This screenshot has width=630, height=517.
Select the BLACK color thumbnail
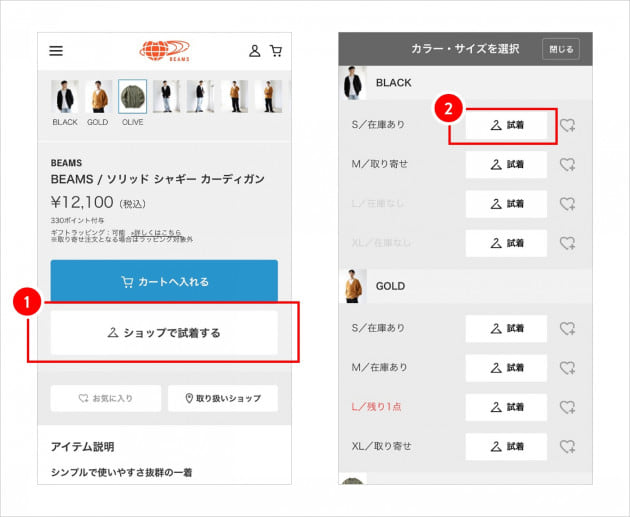[65, 97]
